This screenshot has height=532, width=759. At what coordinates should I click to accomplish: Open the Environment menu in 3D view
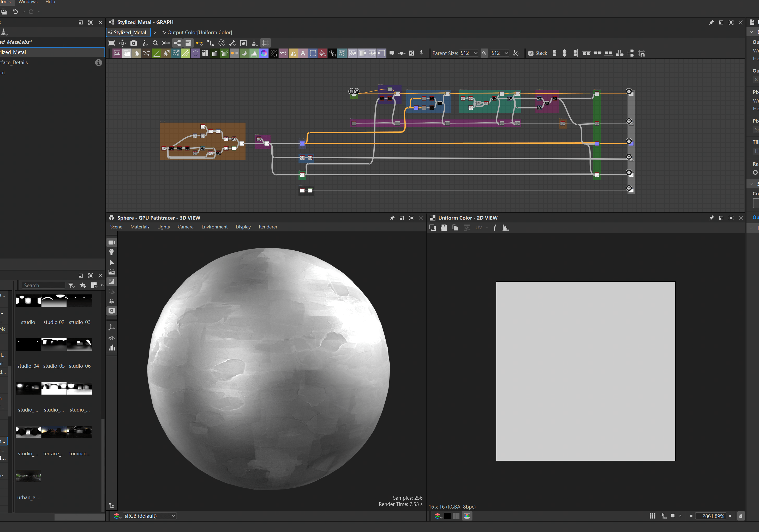(214, 227)
